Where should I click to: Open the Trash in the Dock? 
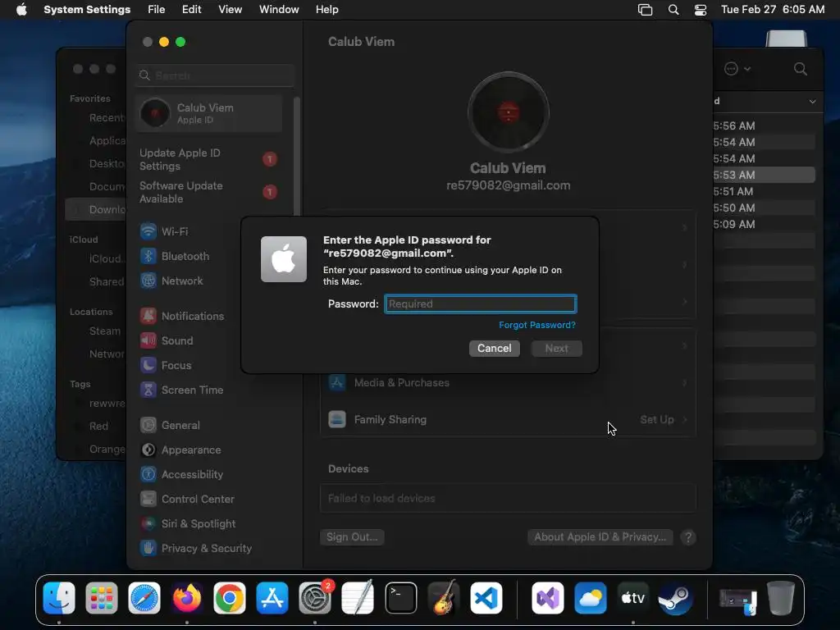tap(781, 598)
